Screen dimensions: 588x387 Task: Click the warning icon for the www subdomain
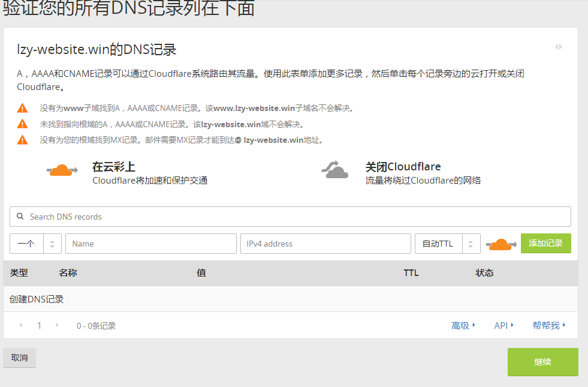point(22,109)
